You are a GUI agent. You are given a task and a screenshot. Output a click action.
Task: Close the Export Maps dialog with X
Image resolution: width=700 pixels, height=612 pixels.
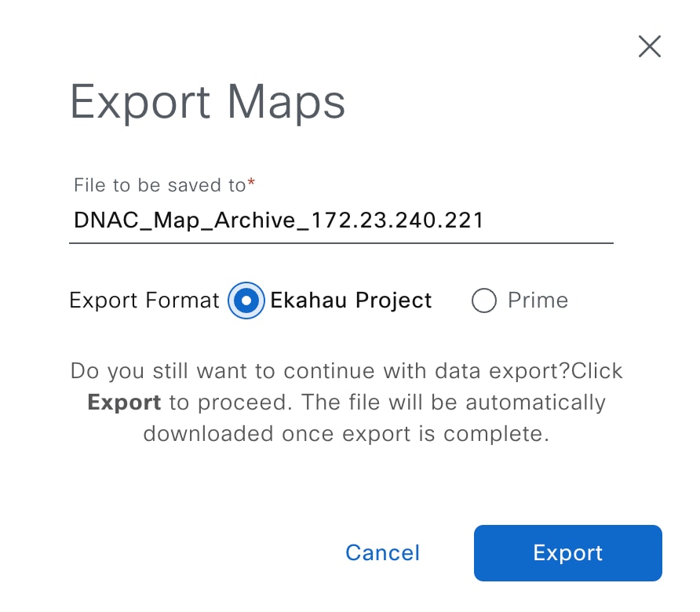(649, 47)
